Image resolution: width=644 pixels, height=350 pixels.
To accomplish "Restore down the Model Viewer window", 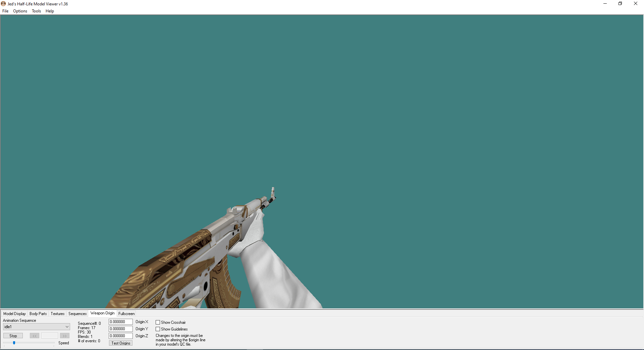I will (620, 4).
